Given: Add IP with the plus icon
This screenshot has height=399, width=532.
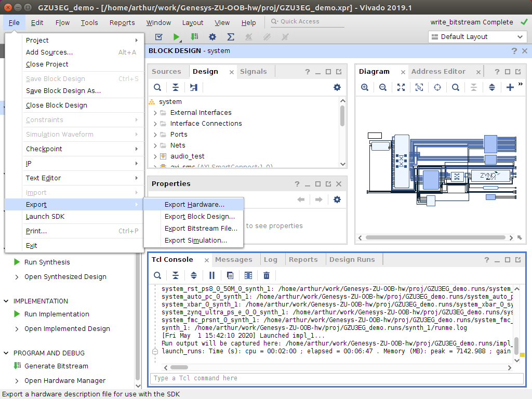Looking at the screenshot, I should click(x=510, y=87).
